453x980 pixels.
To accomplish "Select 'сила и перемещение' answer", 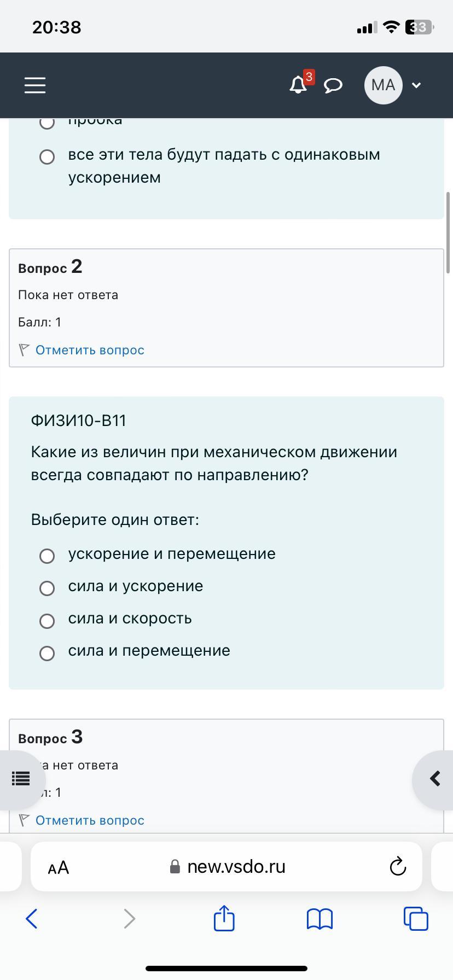I will coord(47,653).
